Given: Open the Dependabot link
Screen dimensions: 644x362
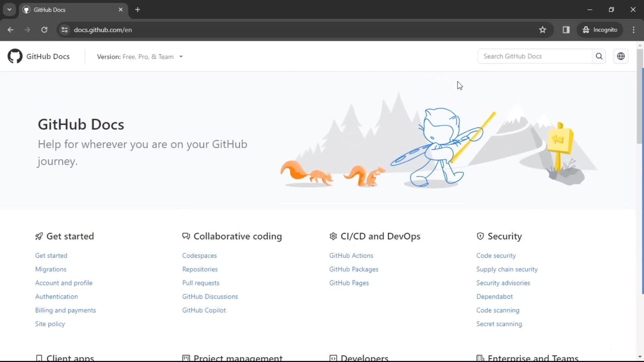Looking at the screenshot, I should point(494,297).
